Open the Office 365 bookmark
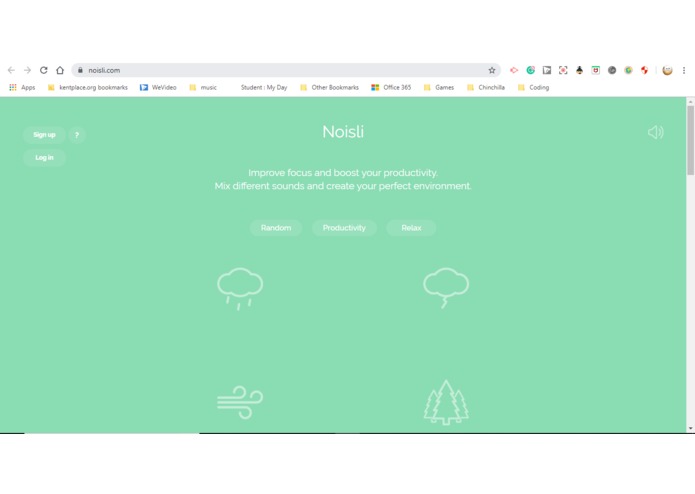The width and height of the screenshot is (695, 494). tap(391, 87)
